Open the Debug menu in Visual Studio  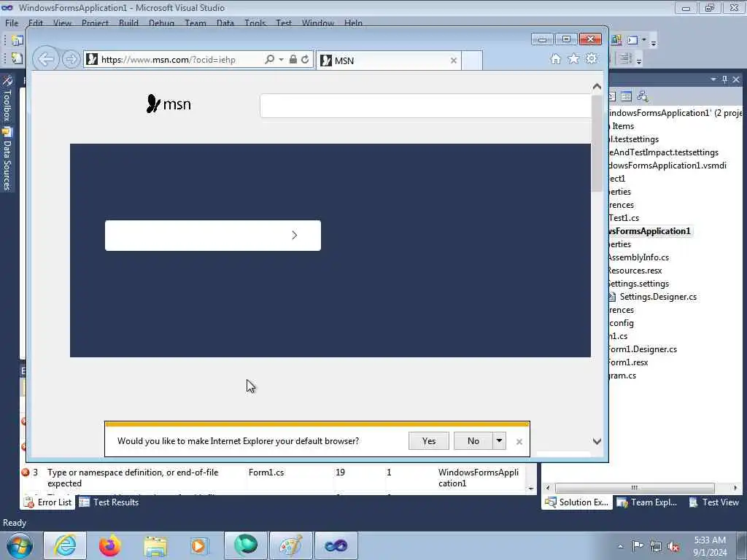click(161, 23)
